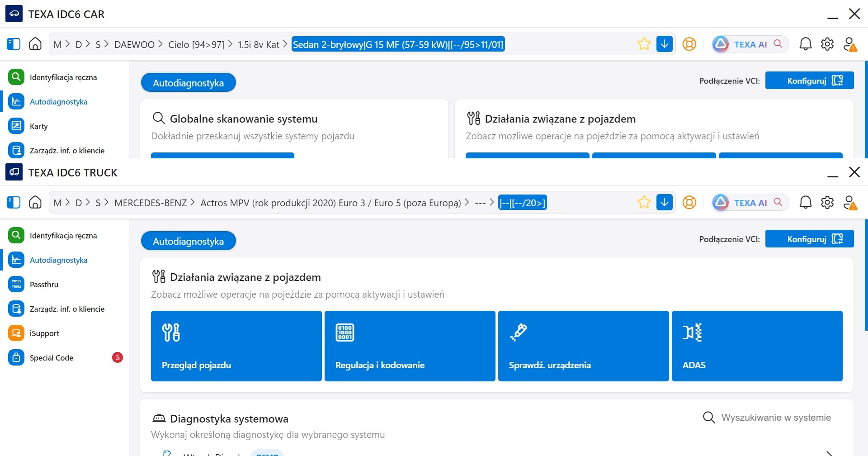
Task: Click Actros MPV breadcrumb segment
Action: (330, 203)
